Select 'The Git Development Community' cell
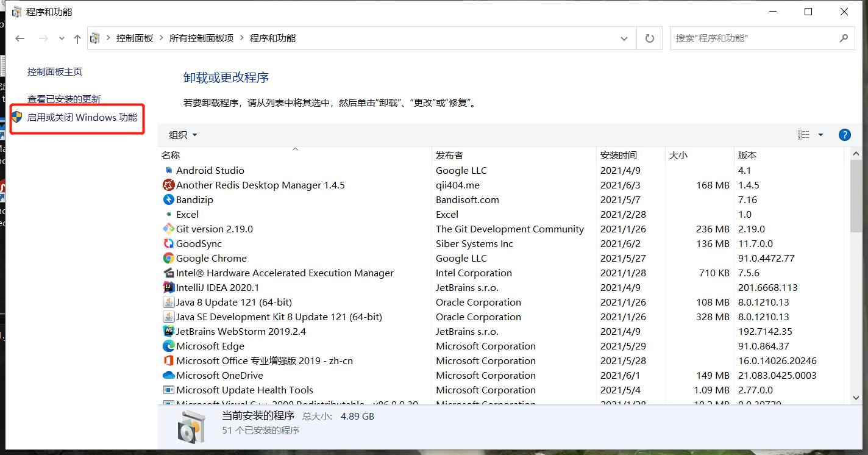Image resolution: width=868 pixels, height=455 pixels. click(510, 229)
